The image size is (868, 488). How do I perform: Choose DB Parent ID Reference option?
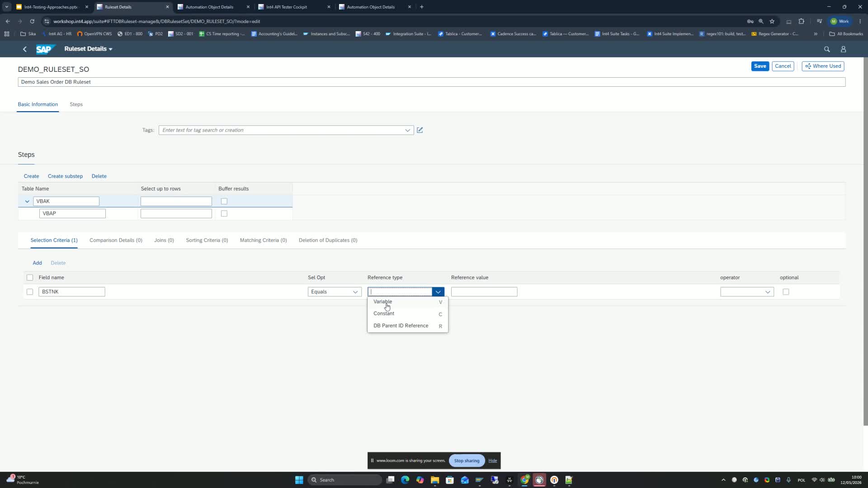[408, 326]
